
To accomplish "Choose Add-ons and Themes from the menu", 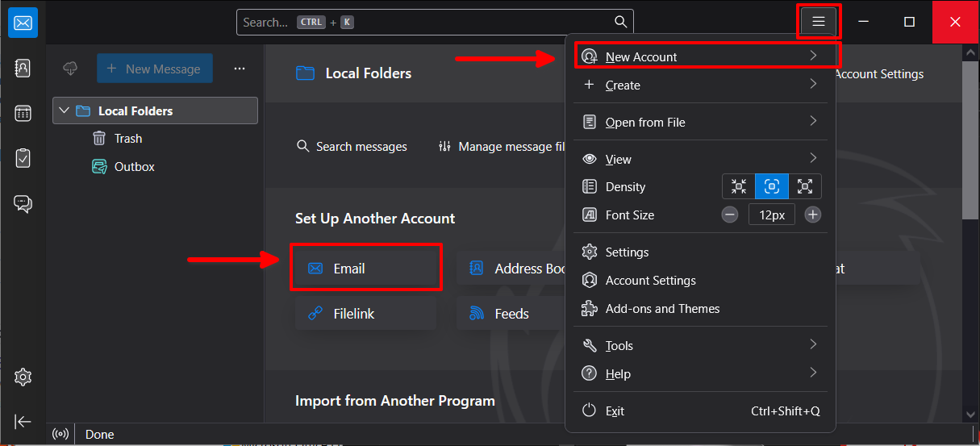I will pos(662,309).
